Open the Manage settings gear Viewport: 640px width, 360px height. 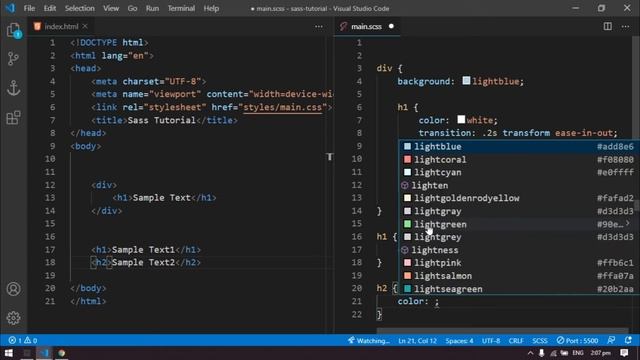click(13, 318)
